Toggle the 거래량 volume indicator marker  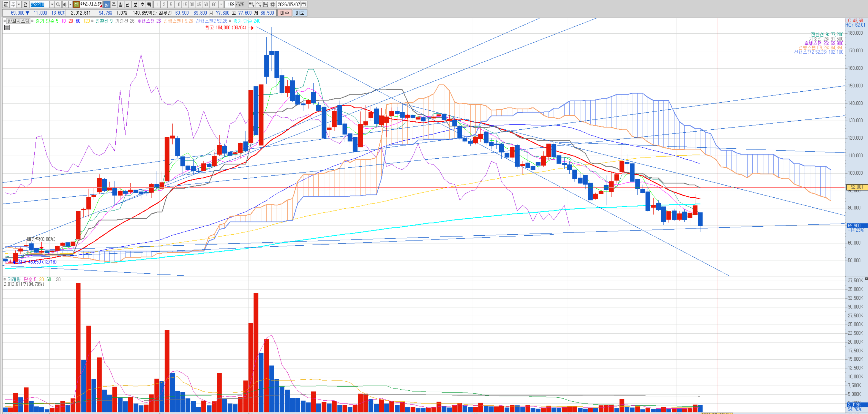[x=5, y=279]
